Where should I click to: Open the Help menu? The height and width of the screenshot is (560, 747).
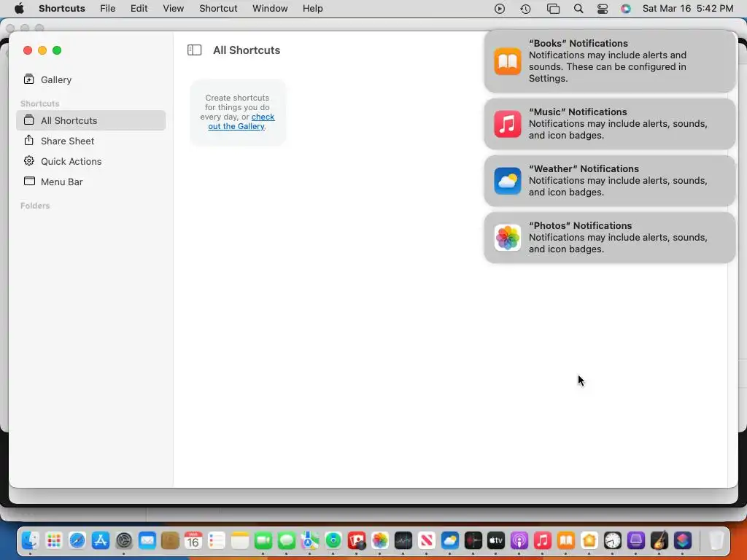click(x=312, y=9)
